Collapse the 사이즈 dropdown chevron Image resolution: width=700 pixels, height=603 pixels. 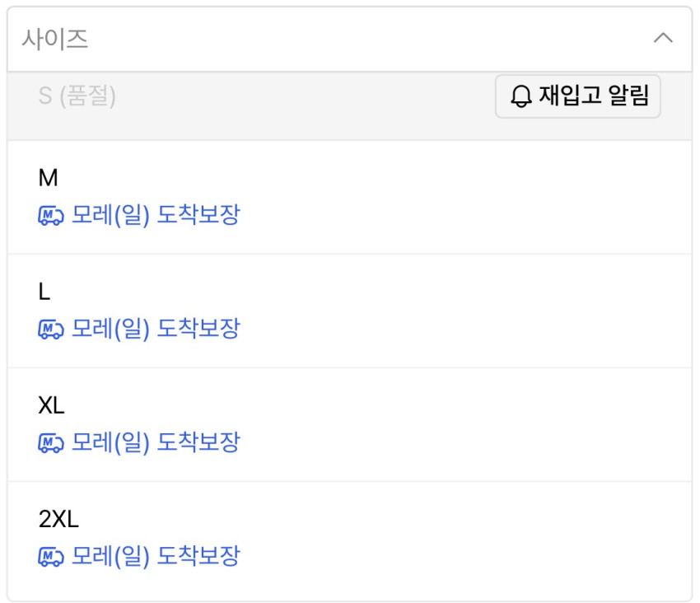(663, 39)
